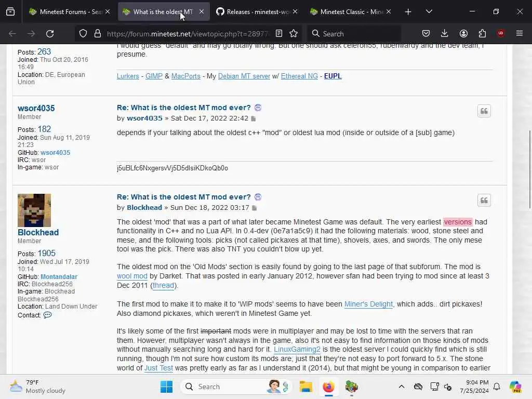Open Debian MT server link
532x399 pixels.
click(x=244, y=76)
